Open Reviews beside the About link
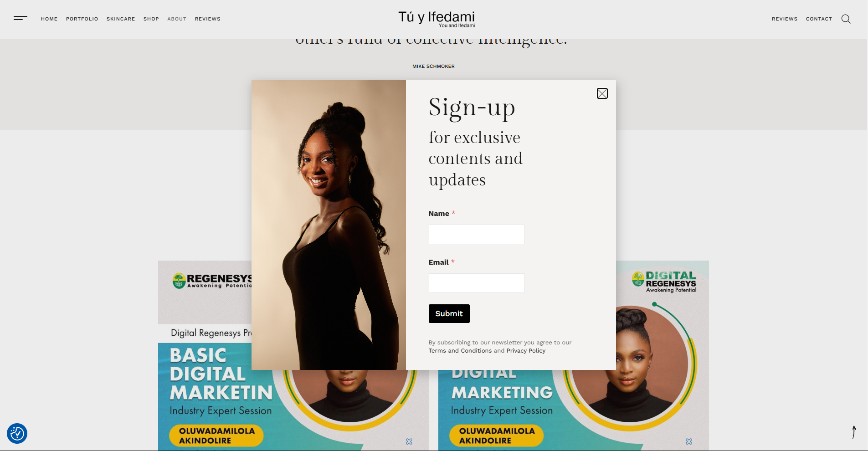The image size is (868, 451). pyautogui.click(x=208, y=19)
